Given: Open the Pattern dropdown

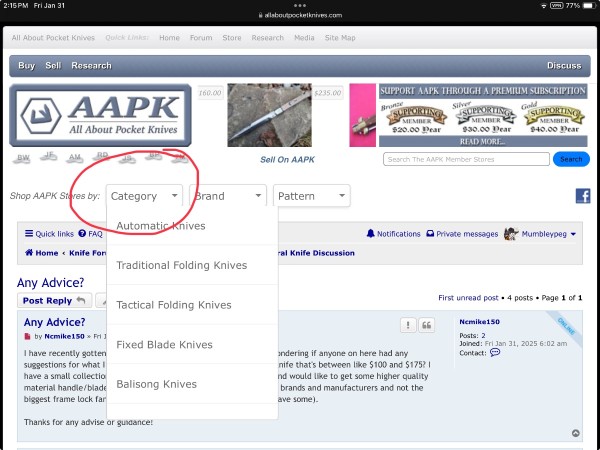Looking at the screenshot, I should 312,196.
